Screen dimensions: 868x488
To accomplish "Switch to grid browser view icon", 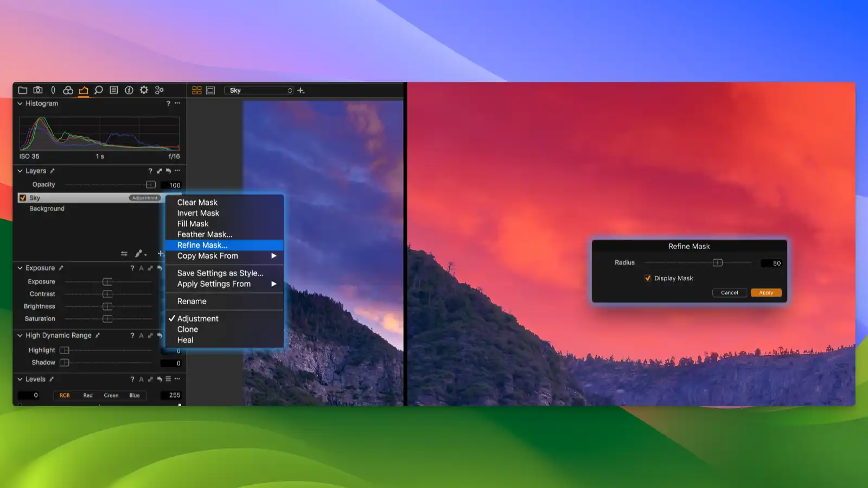I will coord(197,91).
